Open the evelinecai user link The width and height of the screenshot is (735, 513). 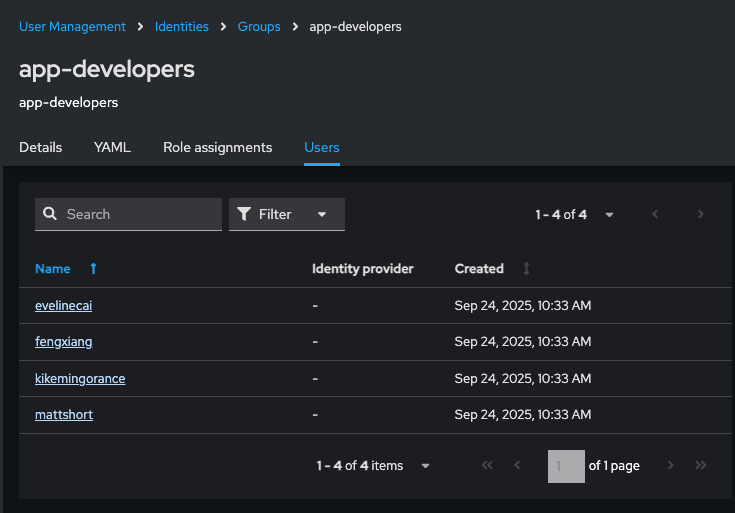pos(63,306)
